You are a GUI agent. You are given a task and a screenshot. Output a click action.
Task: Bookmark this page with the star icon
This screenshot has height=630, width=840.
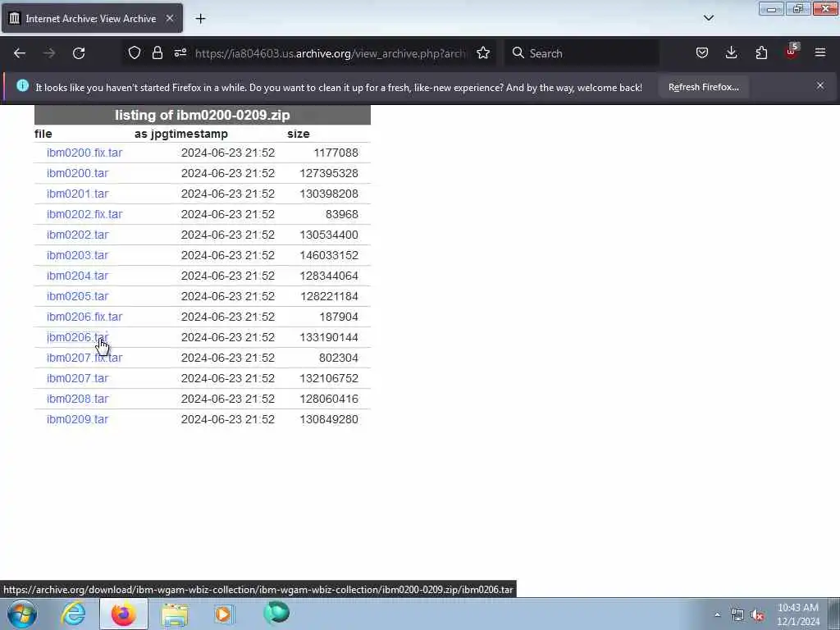(483, 53)
